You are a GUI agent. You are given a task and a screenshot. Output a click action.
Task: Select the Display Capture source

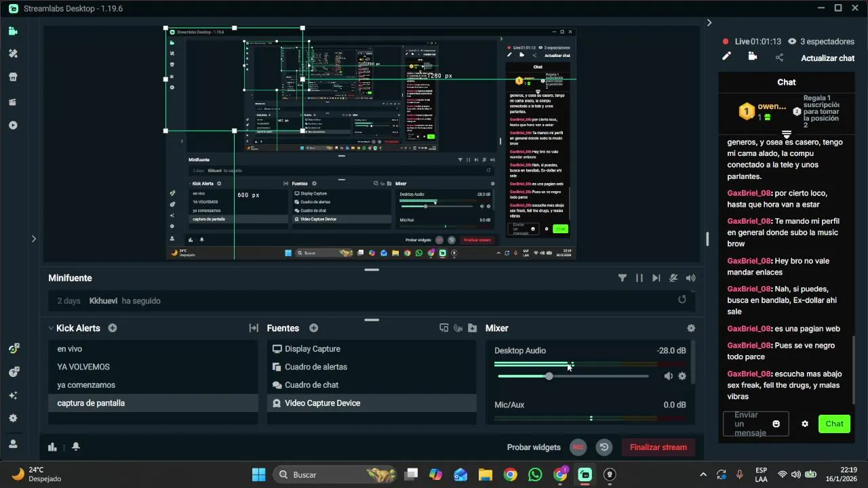pyautogui.click(x=372, y=349)
